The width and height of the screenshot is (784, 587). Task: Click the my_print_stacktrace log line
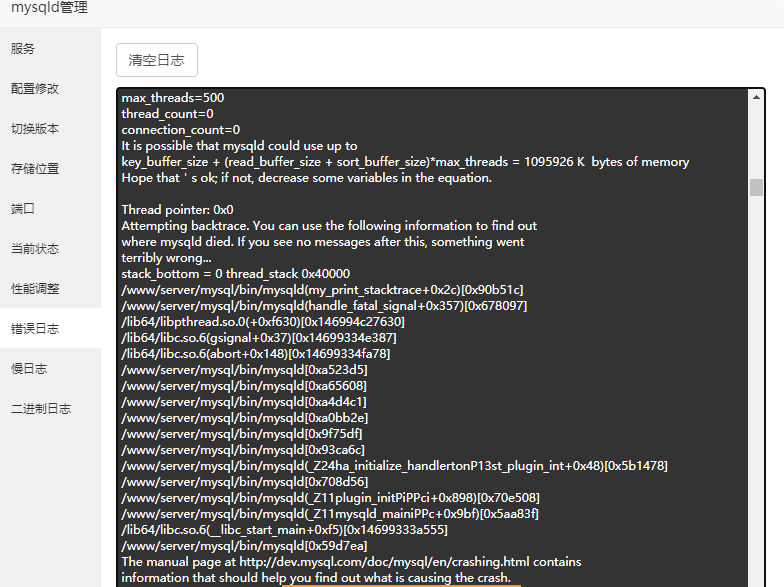pyautogui.click(x=322, y=290)
